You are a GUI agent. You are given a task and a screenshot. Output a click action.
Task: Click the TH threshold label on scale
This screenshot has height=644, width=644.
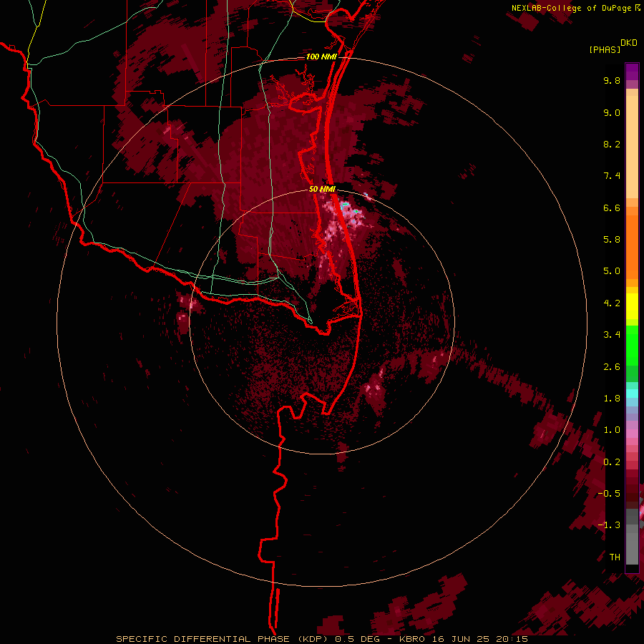[615, 557]
